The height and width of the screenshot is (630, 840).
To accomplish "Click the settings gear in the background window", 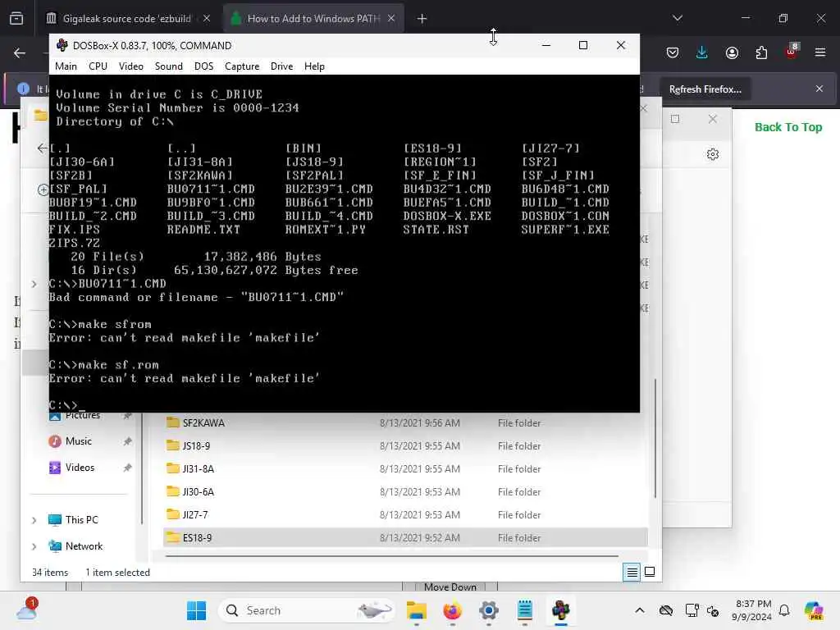I will click(713, 154).
